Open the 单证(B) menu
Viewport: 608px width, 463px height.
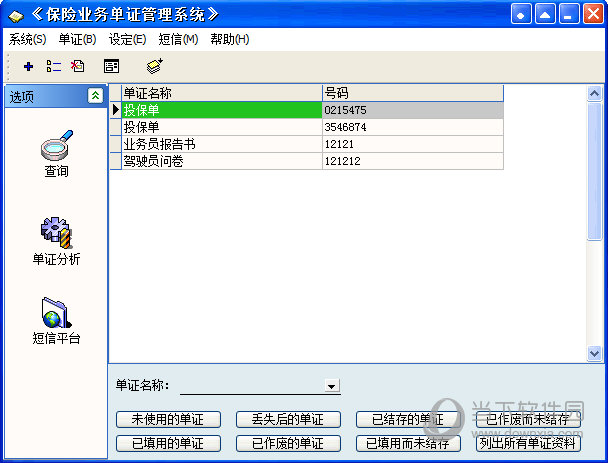point(77,39)
